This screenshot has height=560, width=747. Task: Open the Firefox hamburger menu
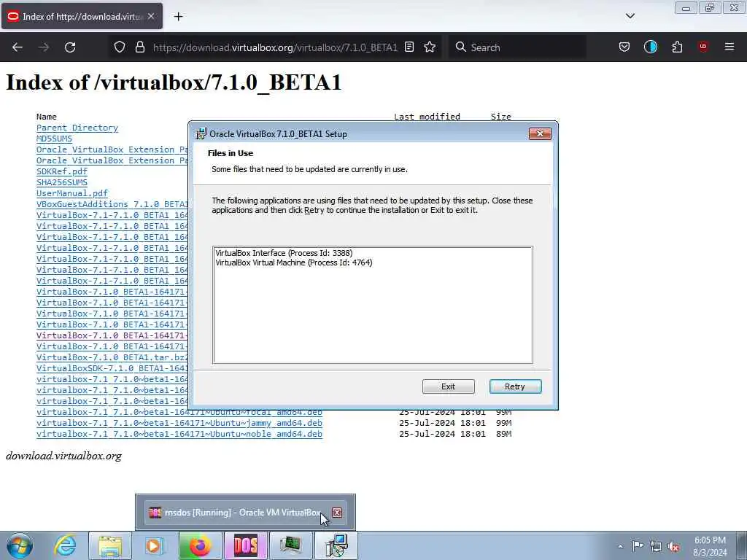pyautogui.click(x=729, y=47)
